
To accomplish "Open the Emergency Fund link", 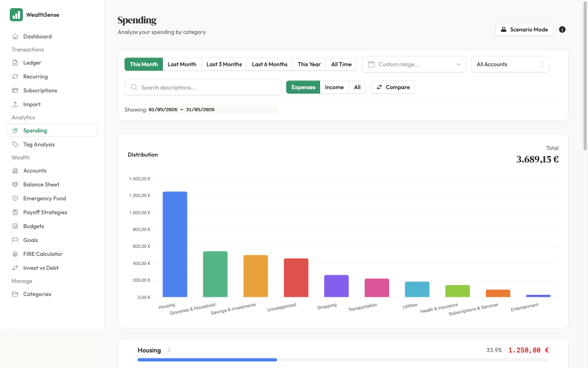I will [52, 198].
